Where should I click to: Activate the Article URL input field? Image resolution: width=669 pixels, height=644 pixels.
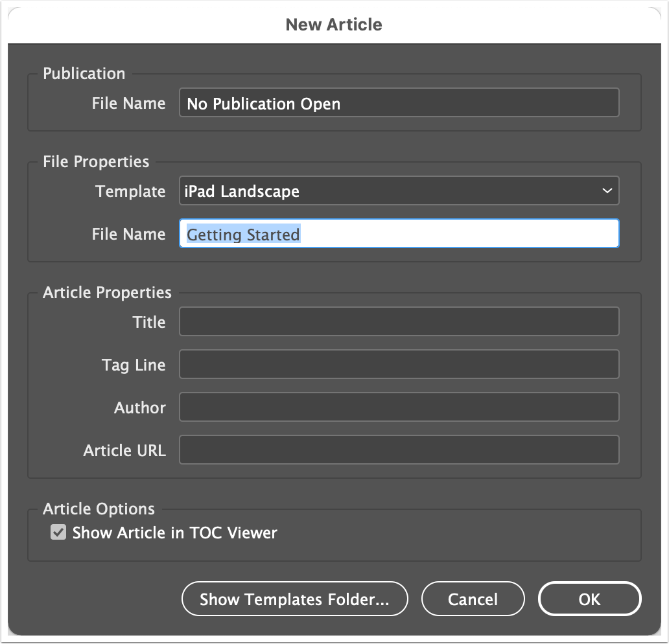tap(399, 450)
